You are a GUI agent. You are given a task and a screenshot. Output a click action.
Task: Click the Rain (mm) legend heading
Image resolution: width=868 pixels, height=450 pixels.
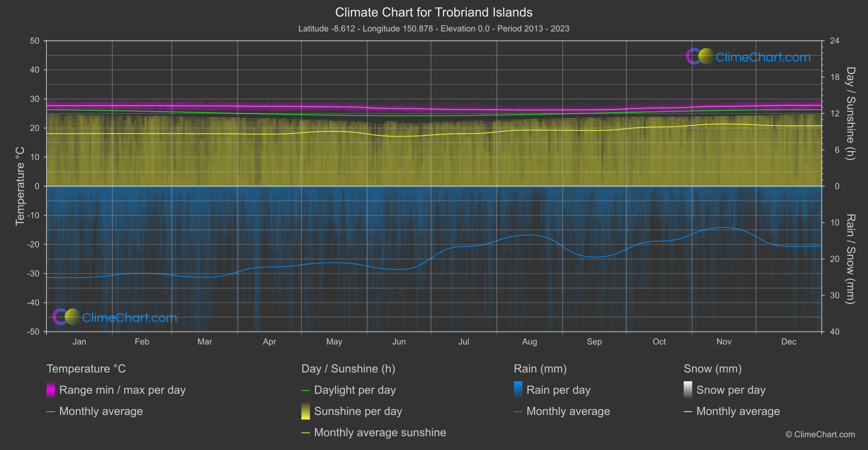(x=540, y=369)
